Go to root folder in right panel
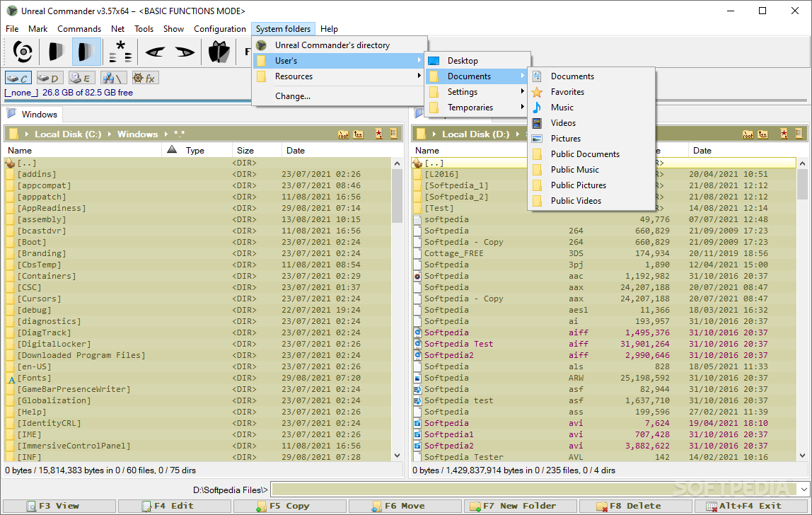Image resolution: width=812 pixels, height=515 pixels. (x=748, y=134)
